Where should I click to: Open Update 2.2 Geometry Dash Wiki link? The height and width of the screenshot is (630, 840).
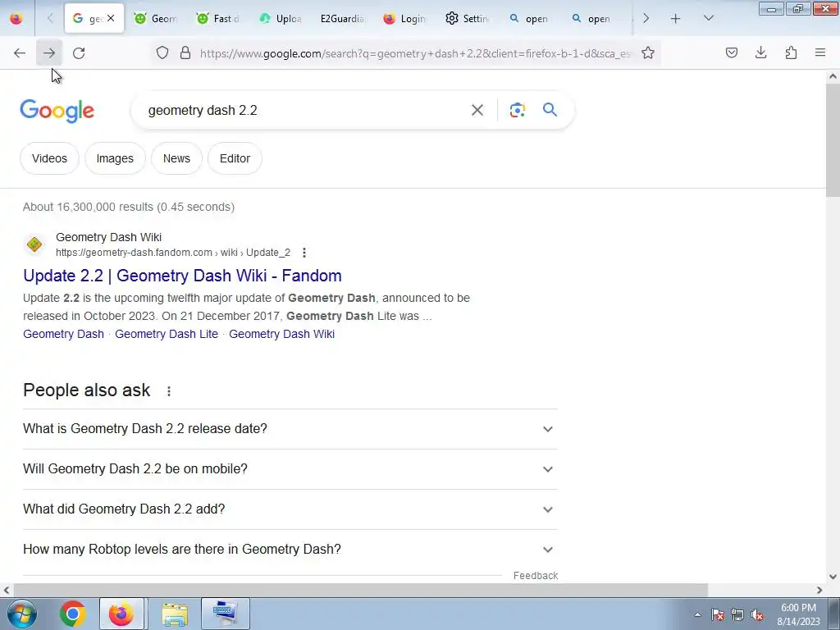(x=182, y=276)
